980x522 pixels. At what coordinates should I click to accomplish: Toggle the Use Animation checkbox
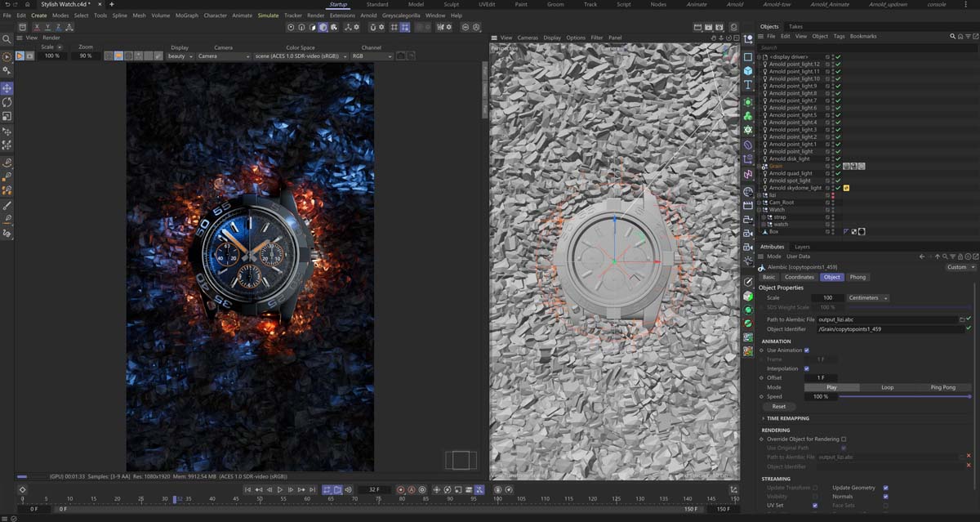pos(807,350)
